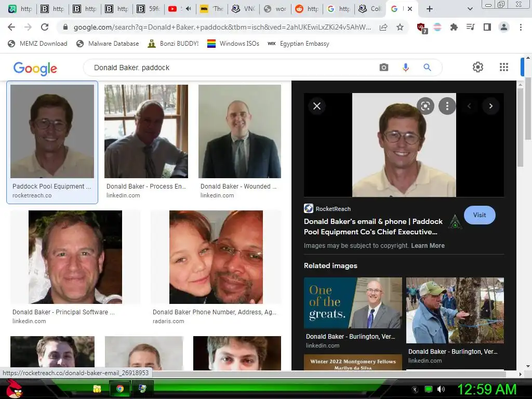Switch to the YouTube tab playing audio
Image resolution: width=532 pixels, height=399 pixels.
tap(180, 9)
